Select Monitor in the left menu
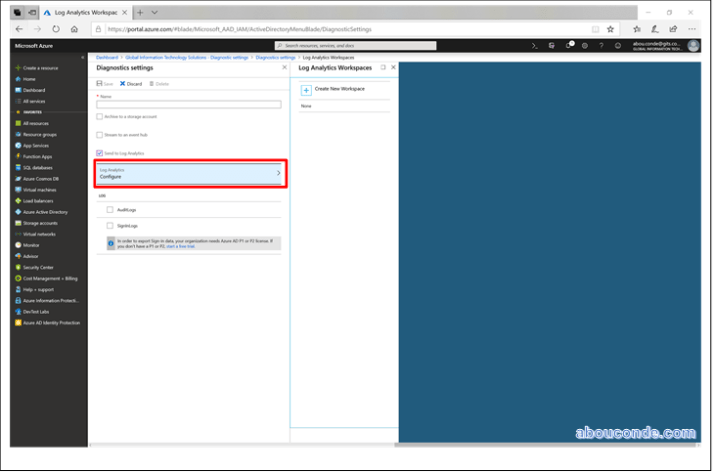The image size is (714, 472). [x=30, y=244]
